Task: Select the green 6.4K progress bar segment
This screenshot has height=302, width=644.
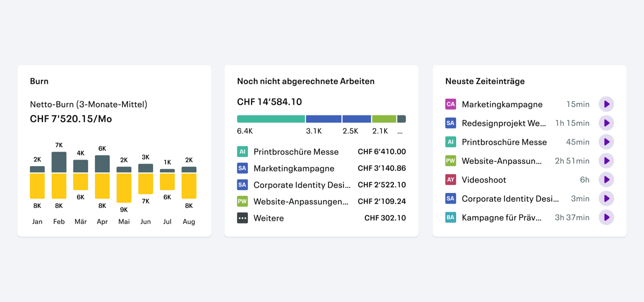Action: pyautogui.click(x=271, y=119)
